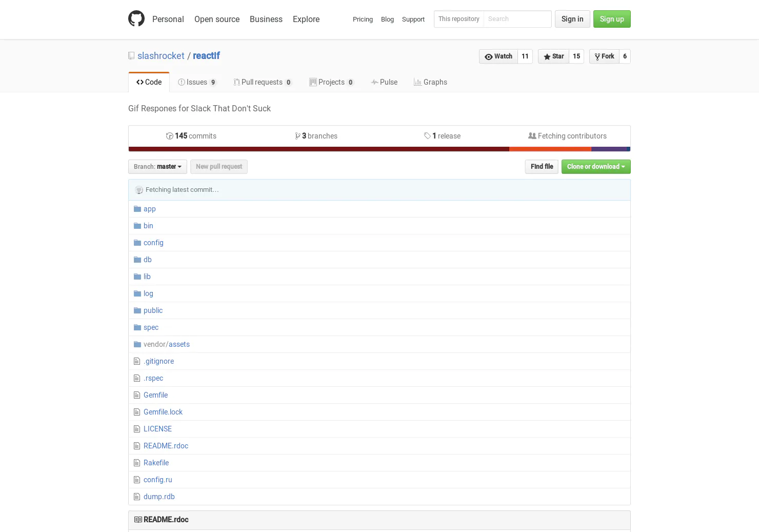
Task: Watch this repository
Action: pyautogui.click(x=498, y=56)
